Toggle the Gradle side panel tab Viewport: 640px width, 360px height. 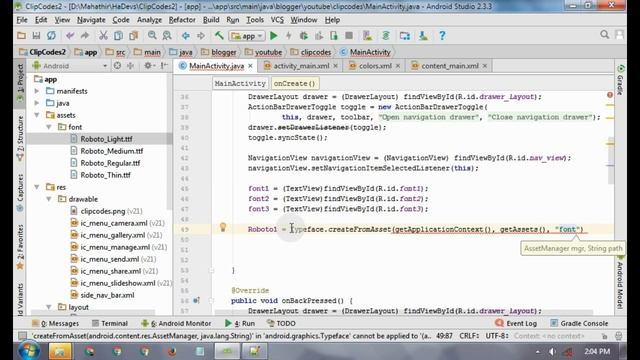620,80
